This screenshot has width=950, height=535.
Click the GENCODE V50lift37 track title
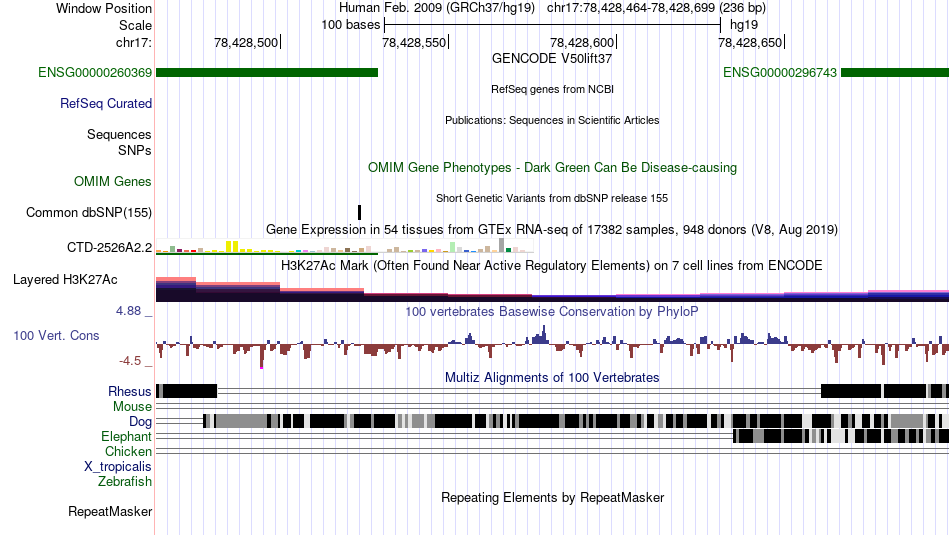(552, 59)
